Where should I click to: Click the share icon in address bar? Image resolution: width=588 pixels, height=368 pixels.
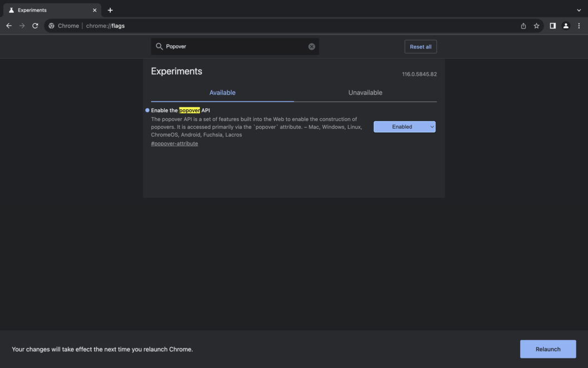point(523,26)
